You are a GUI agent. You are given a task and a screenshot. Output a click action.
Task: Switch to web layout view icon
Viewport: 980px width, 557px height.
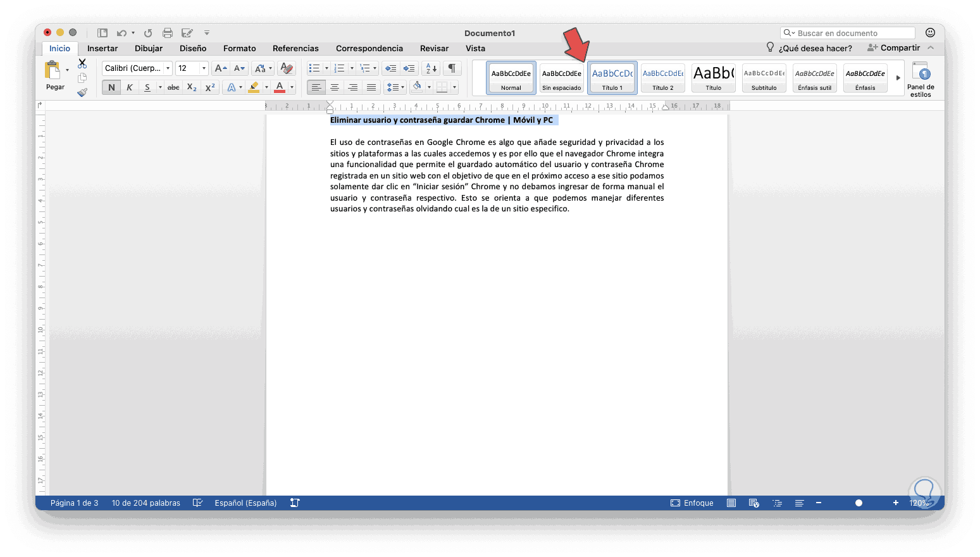(x=754, y=503)
